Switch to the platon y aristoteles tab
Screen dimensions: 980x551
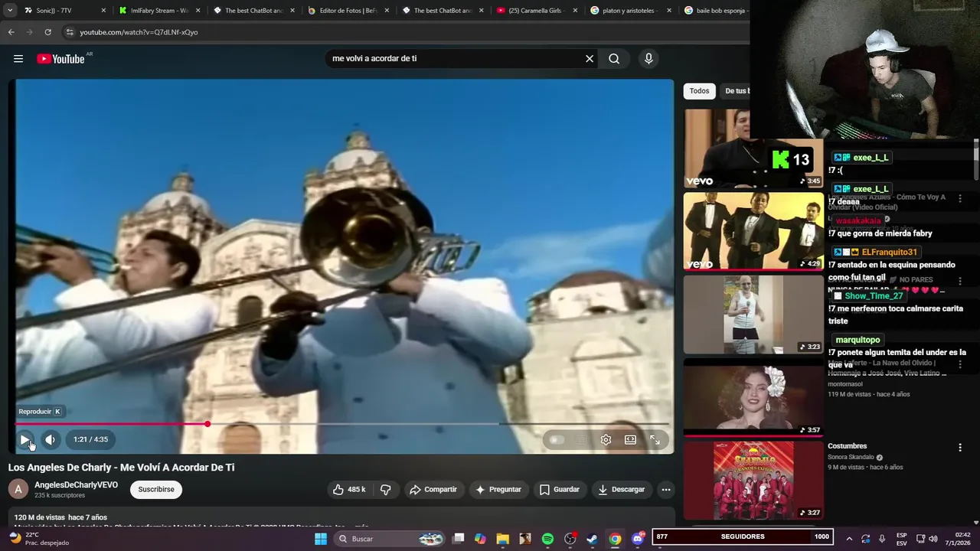tap(630, 11)
